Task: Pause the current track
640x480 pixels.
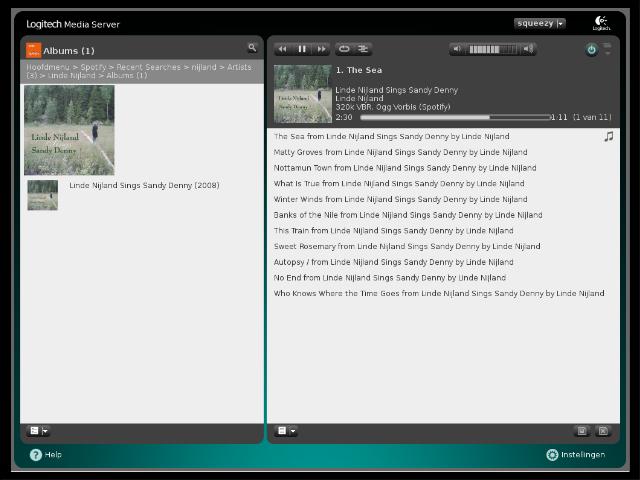Action: (x=302, y=49)
